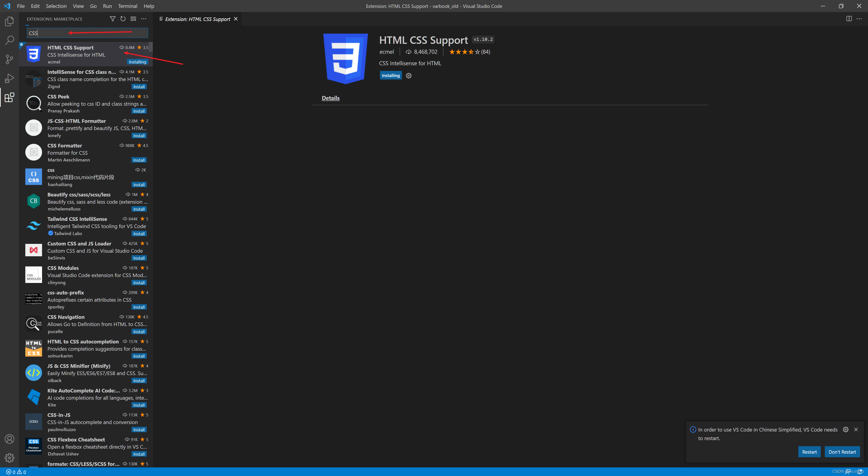Focus the extensions search box
Viewport: 868px width, 476px height.
[87, 33]
